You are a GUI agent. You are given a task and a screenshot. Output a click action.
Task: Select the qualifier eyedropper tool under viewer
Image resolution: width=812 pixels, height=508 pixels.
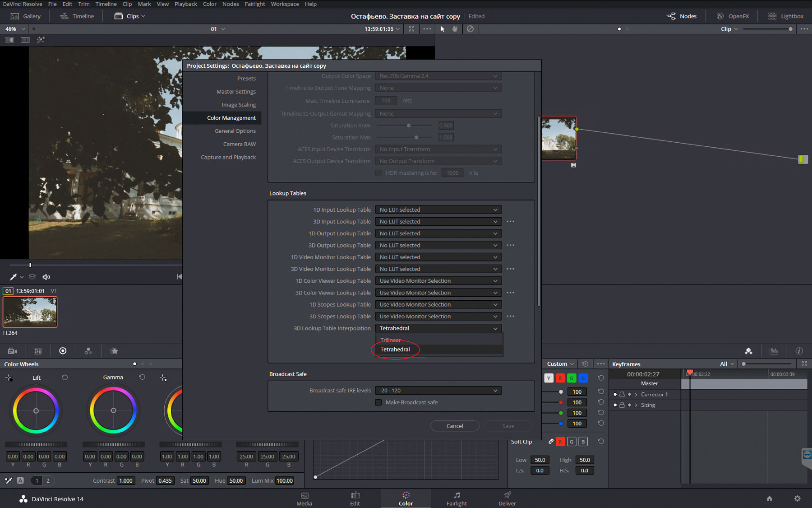tap(13, 277)
